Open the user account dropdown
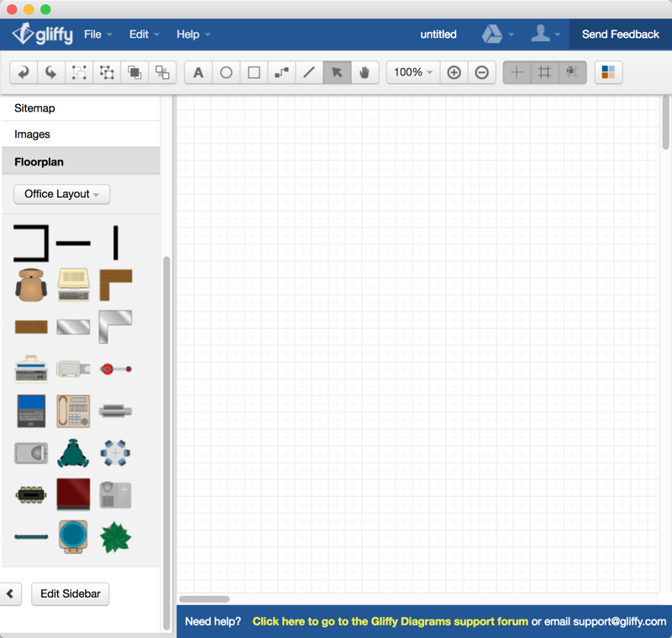The height and width of the screenshot is (638, 672). tap(545, 34)
